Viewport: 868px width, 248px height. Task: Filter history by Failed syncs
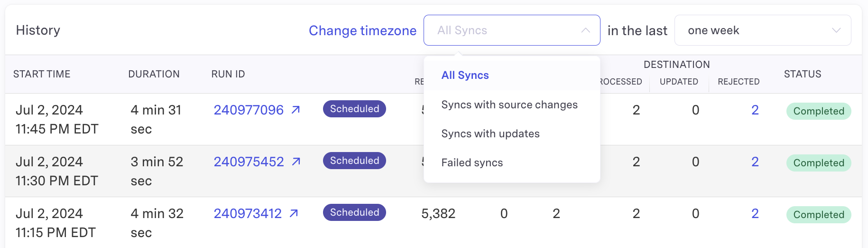[x=472, y=162]
